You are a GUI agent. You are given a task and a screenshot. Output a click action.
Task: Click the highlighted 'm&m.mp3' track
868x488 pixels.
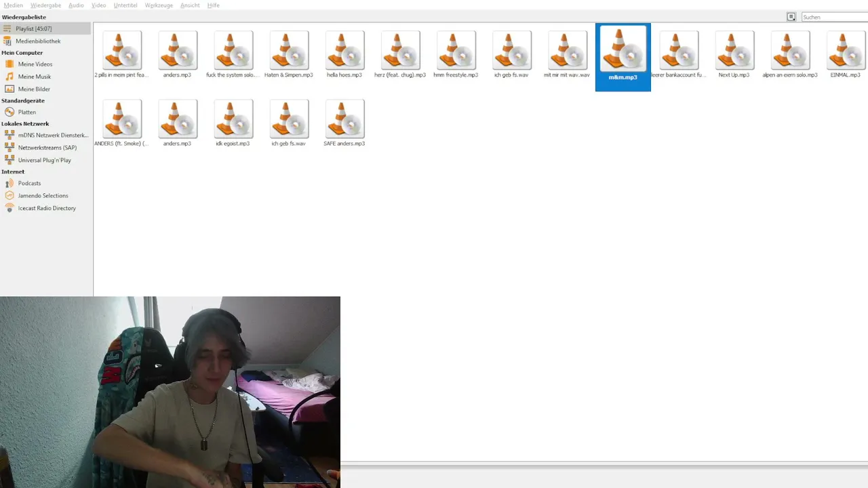623,57
